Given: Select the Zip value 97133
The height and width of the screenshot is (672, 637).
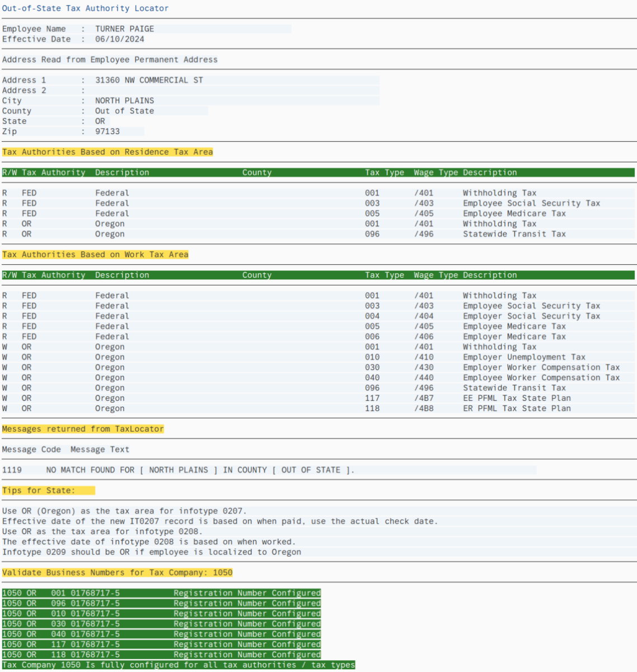Looking at the screenshot, I should coord(107,132).
